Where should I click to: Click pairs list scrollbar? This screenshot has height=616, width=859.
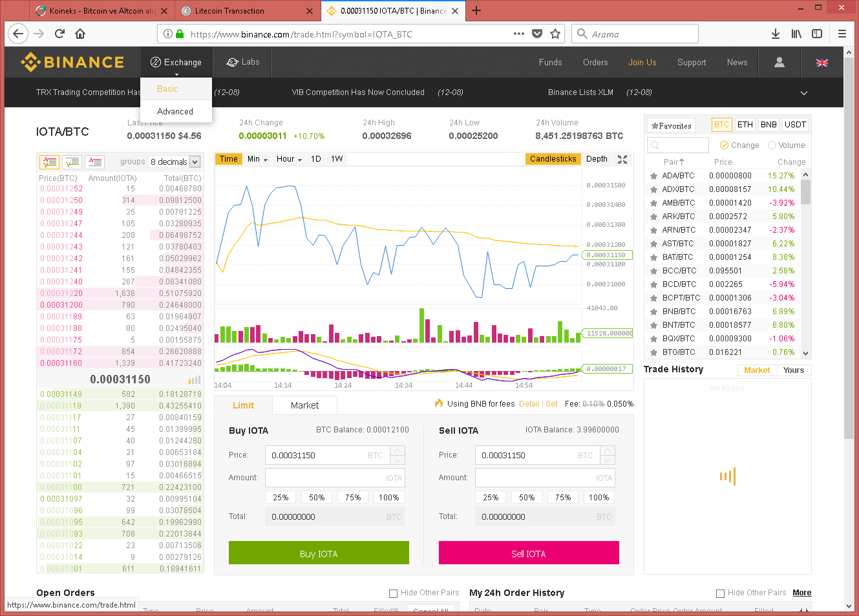point(805,191)
